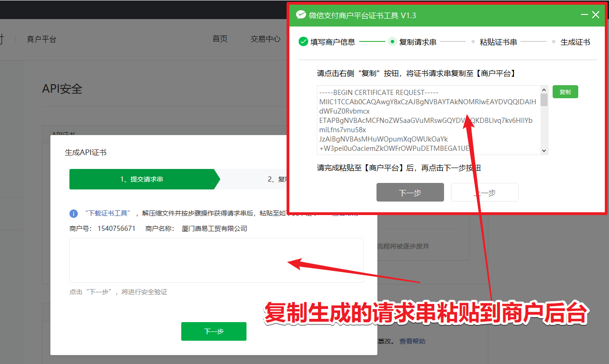Click the merchant number 1540756671
This screenshot has width=609, height=364.
pos(116,229)
